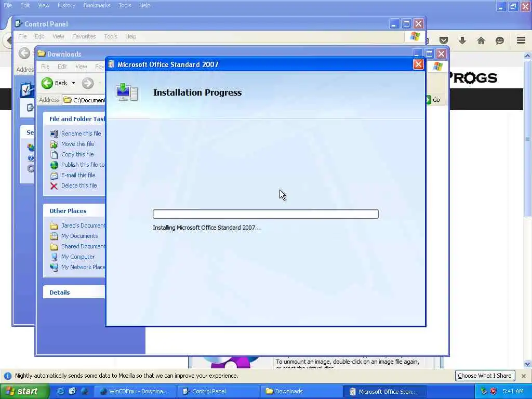Click Choose What I Share button
This screenshot has height=399, width=532.
click(485, 376)
